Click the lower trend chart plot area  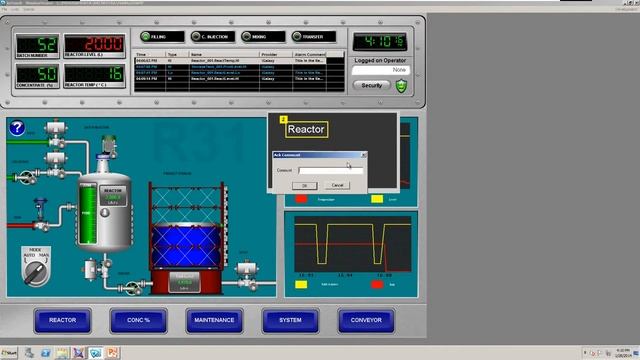coord(353,244)
